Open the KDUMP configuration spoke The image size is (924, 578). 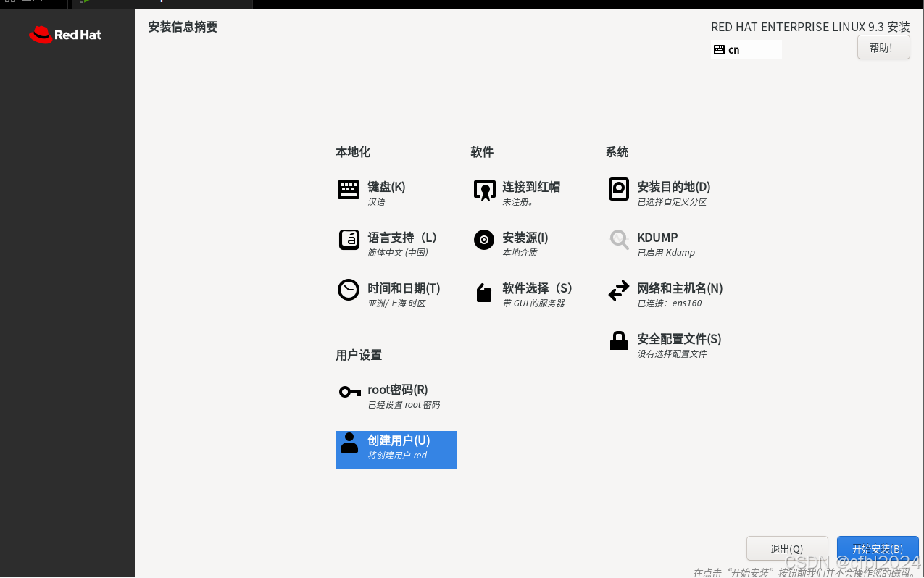[x=657, y=238]
